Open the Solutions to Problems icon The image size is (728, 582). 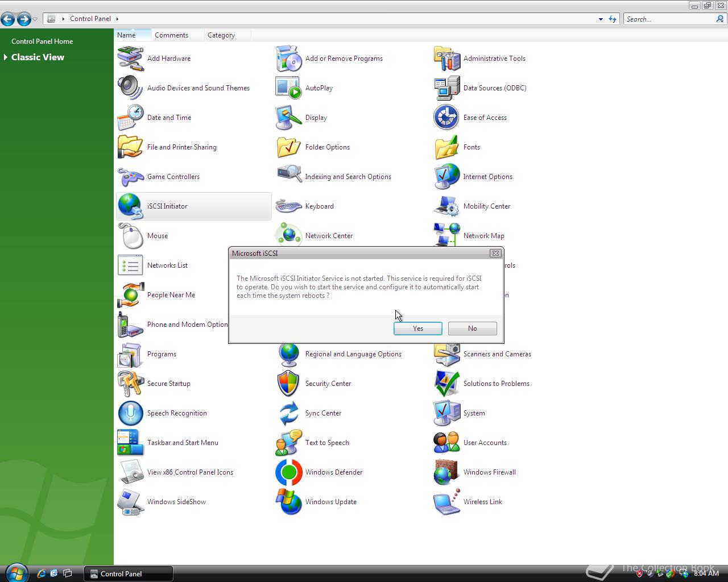point(447,384)
